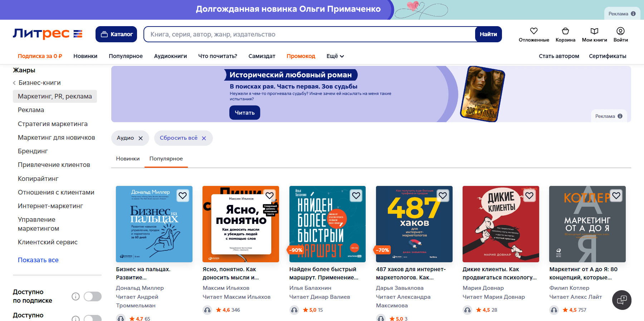Select Брендинг genre
This screenshot has height=321, width=644.
33,151
